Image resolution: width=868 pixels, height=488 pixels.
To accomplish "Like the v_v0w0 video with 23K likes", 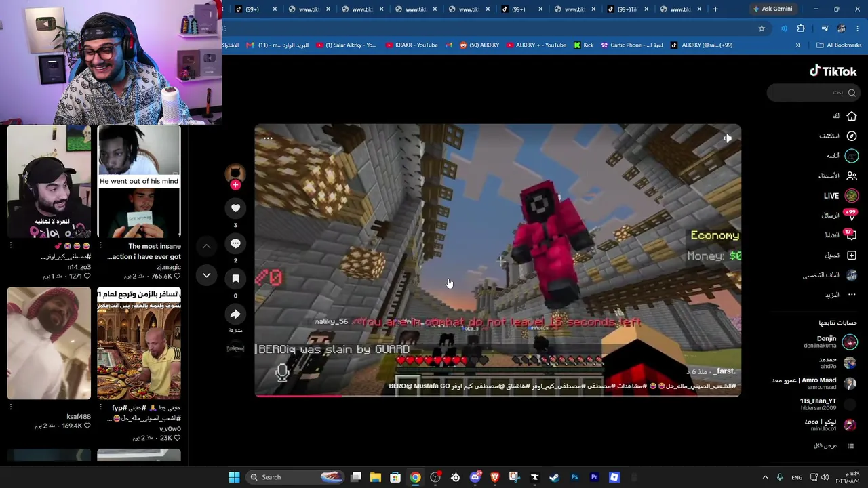I will tap(177, 438).
